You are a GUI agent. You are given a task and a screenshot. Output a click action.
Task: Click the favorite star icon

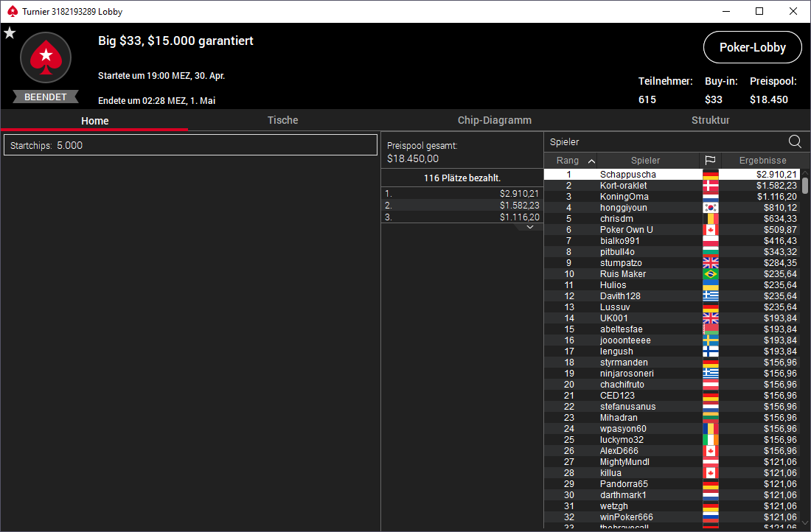click(x=10, y=33)
